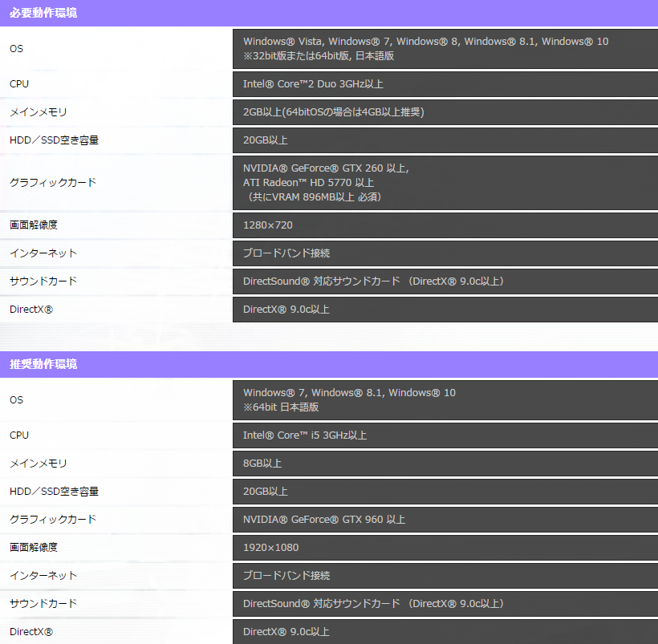Click the recommended HDD／SSD空き容量 row label
Viewport: 658px width, 644px height.
54,492
